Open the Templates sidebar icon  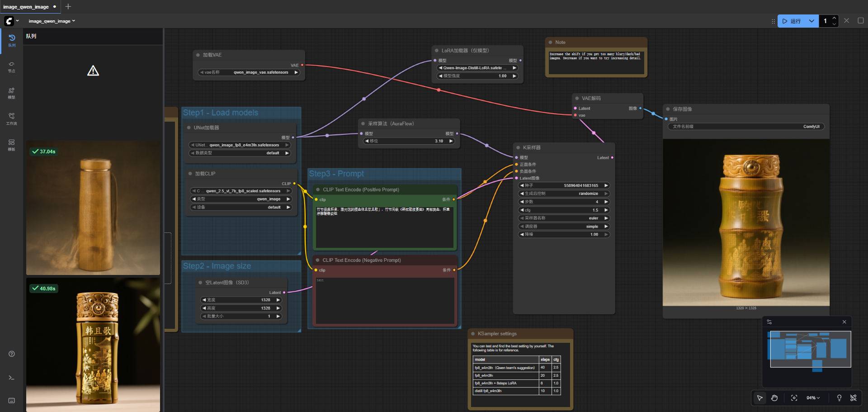pyautogui.click(x=12, y=144)
